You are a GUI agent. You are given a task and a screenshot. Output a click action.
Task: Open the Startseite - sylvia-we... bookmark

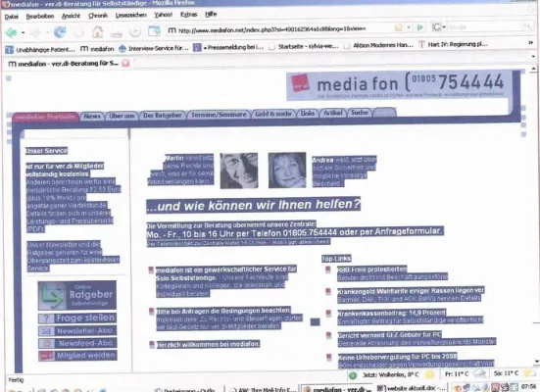(304, 46)
